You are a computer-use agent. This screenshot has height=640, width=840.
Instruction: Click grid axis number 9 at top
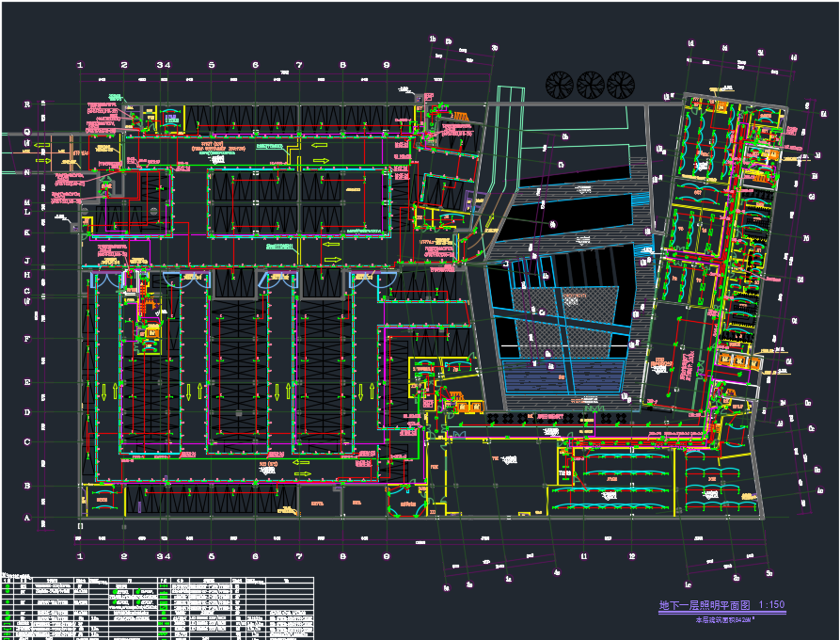387,65
